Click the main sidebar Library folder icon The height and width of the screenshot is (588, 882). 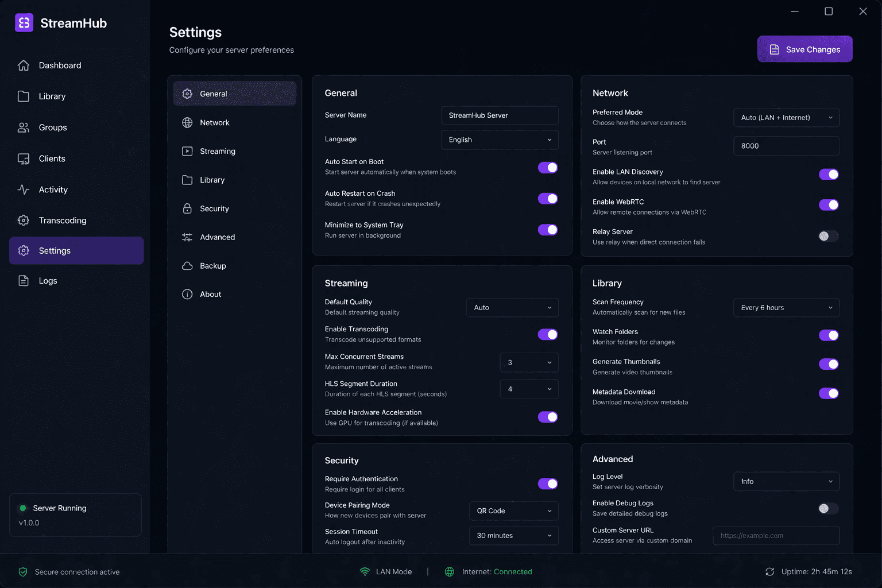[24, 96]
